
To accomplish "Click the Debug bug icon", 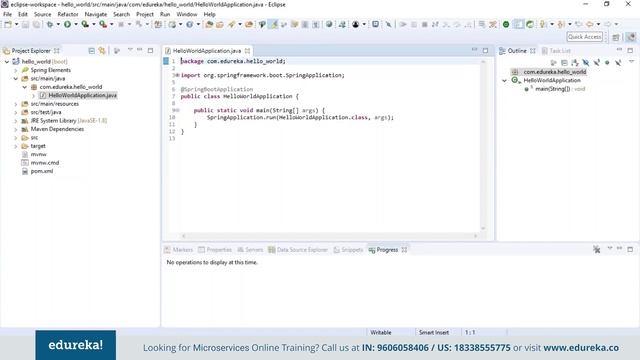I will [x=50, y=24].
